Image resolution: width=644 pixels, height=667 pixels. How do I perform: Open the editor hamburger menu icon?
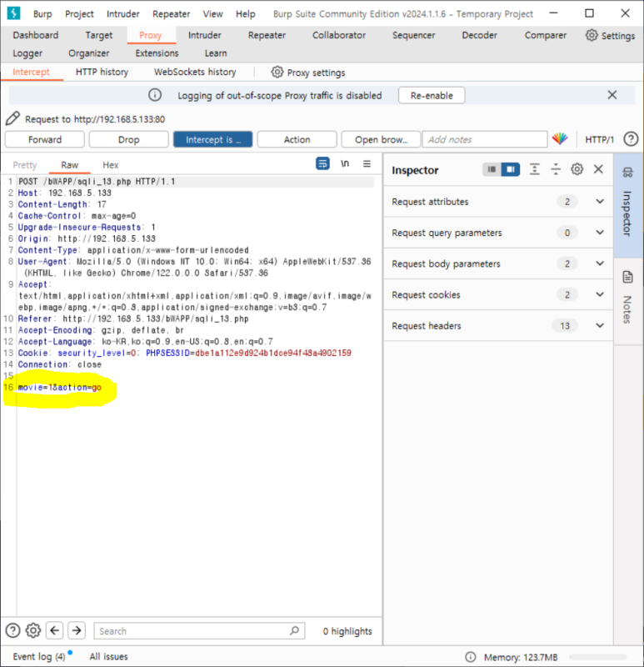coord(367,163)
